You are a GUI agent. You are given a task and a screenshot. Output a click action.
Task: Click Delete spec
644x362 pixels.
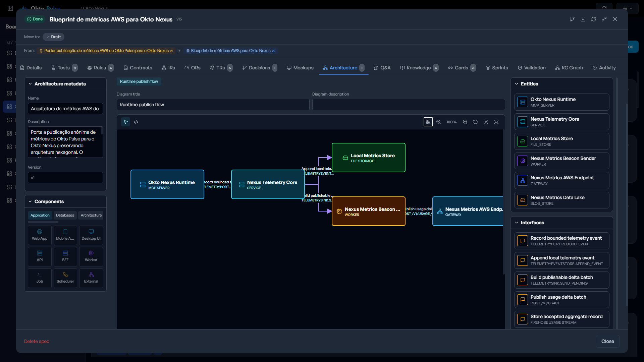pyautogui.click(x=37, y=341)
